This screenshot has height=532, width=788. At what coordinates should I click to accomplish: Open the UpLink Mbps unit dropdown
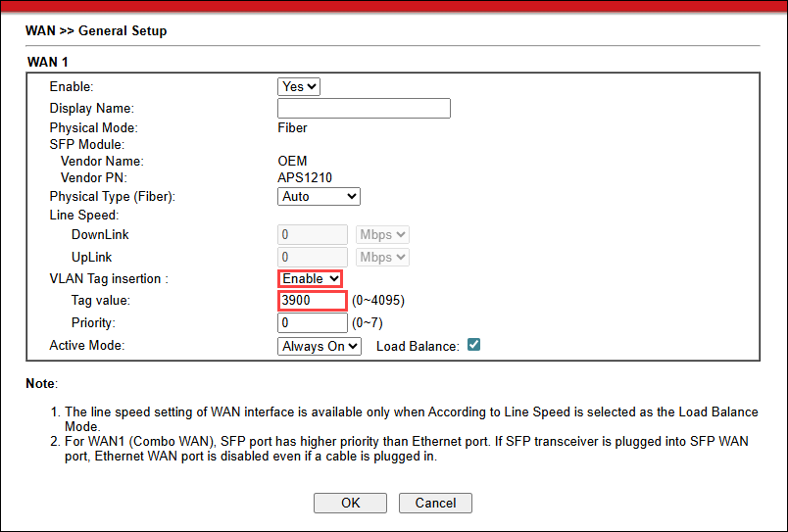[x=382, y=258]
